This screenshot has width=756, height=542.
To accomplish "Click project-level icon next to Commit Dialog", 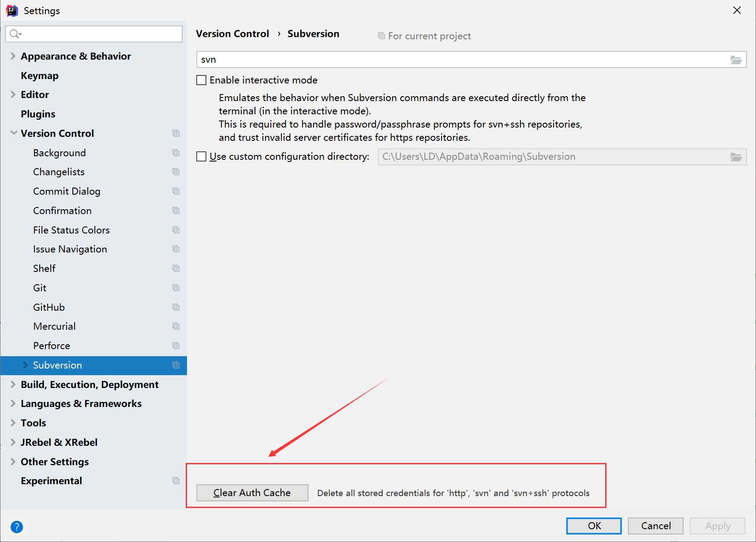I will (x=176, y=191).
